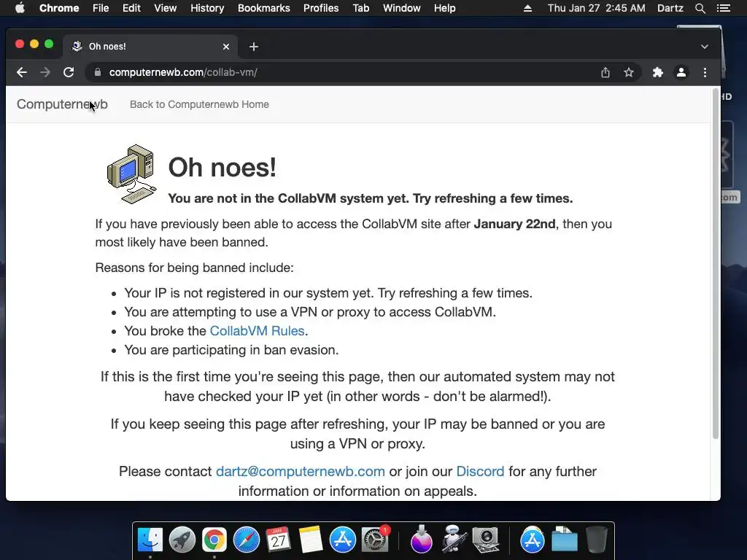Screen dimensions: 747x560
Task: Open the purple flask installer app in Dock
Action: tap(421, 540)
